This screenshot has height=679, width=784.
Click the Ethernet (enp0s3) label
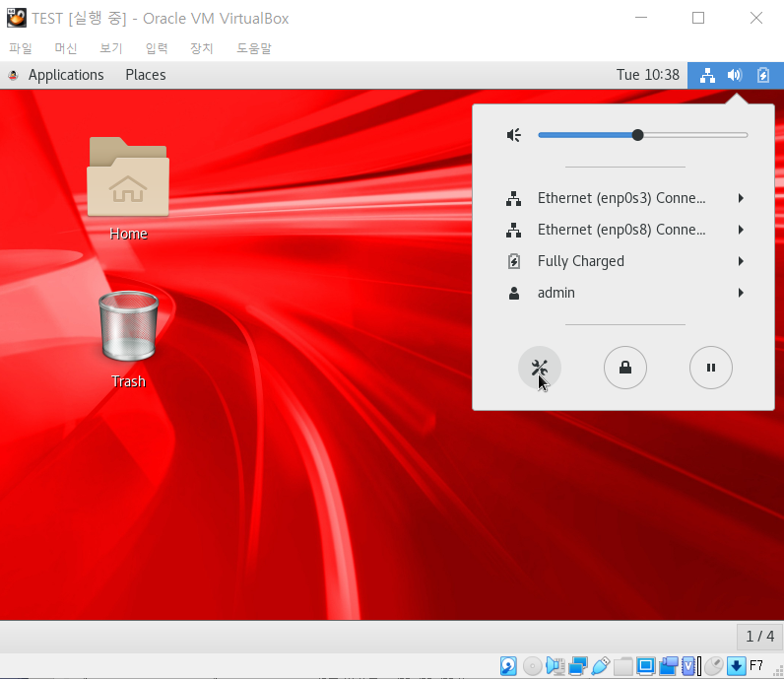pyautogui.click(x=621, y=198)
